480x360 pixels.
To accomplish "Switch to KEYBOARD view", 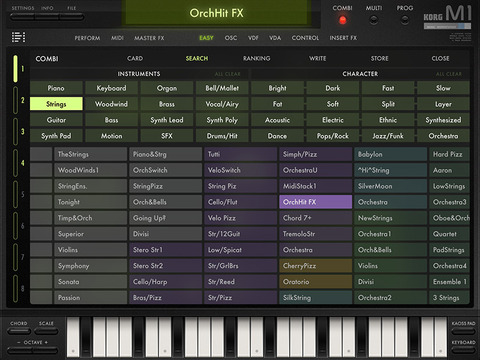I will click(463, 349).
